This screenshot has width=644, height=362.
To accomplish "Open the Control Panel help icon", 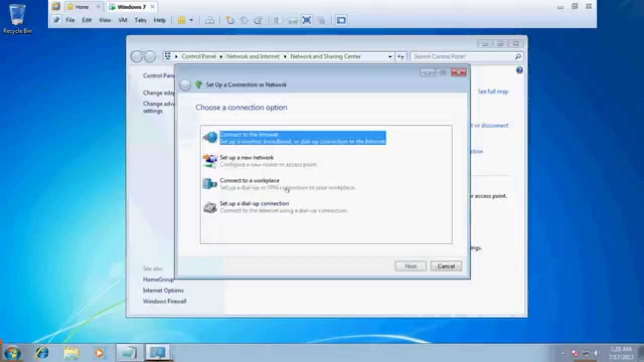I will [x=520, y=70].
